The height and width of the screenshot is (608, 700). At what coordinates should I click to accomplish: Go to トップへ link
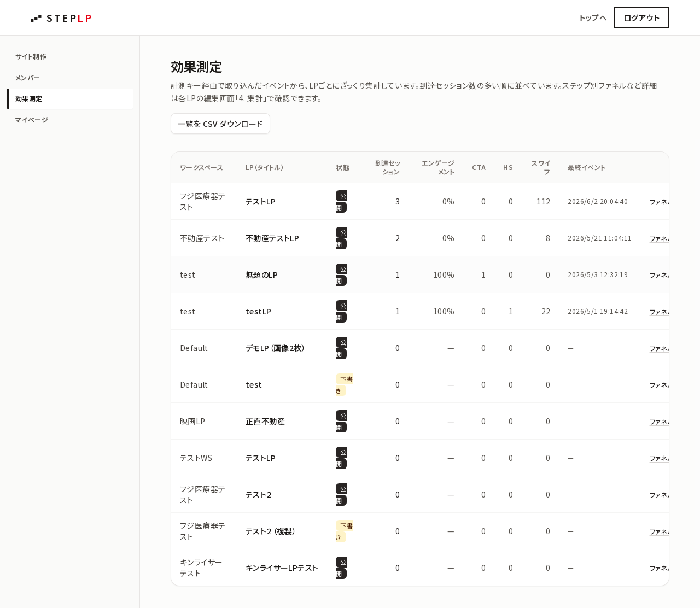pyautogui.click(x=593, y=17)
